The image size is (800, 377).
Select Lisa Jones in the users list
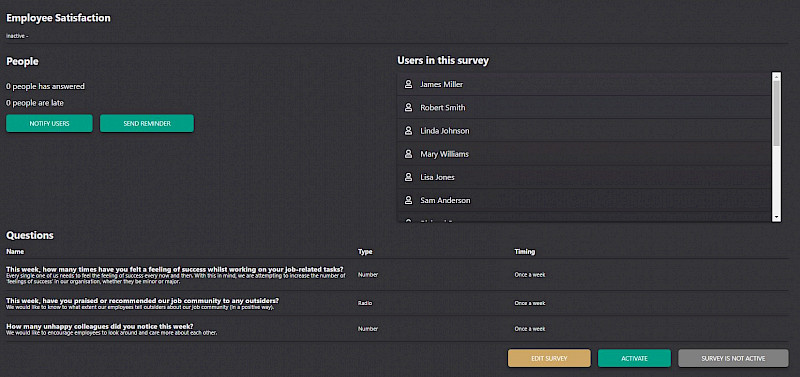pos(584,177)
